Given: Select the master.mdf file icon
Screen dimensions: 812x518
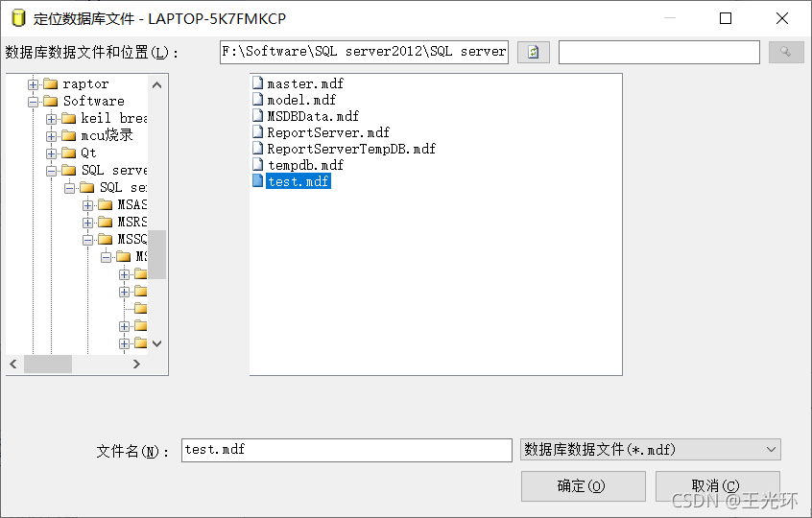Looking at the screenshot, I should click(x=257, y=82).
